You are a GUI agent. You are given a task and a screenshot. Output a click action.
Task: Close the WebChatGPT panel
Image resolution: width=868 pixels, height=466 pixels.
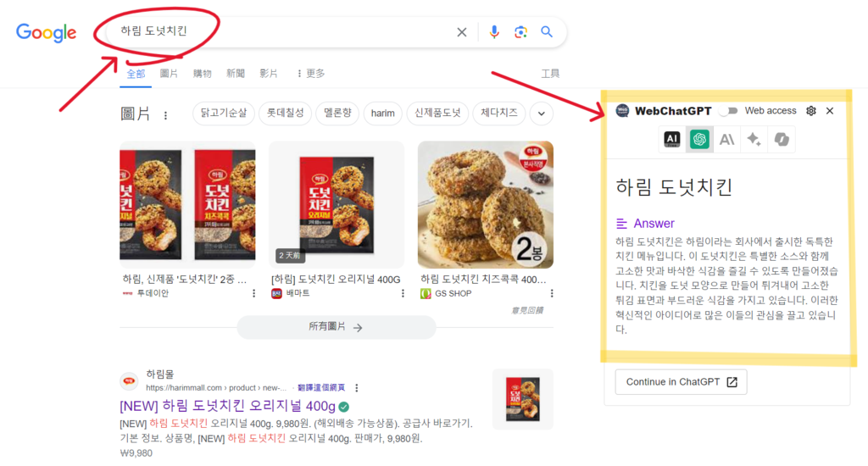pos(830,111)
